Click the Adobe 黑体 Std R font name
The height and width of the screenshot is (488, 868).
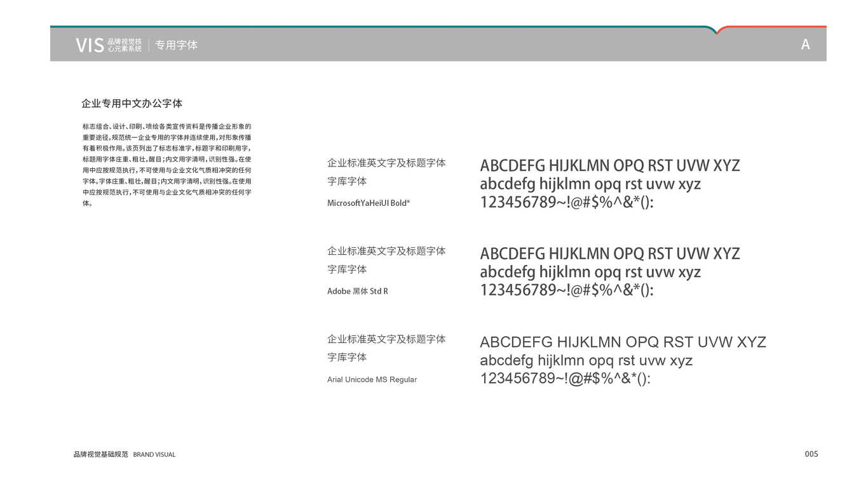pyautogui.click(x=357, y=291)
